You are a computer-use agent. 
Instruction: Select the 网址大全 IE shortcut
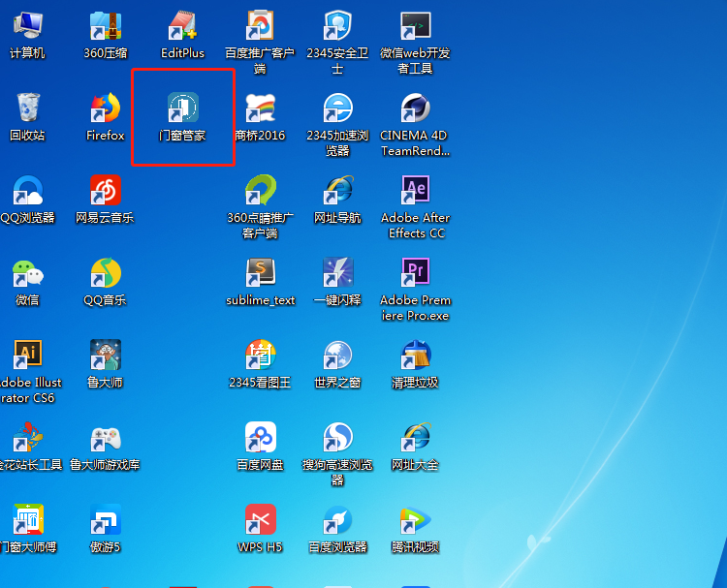(415, 437)
